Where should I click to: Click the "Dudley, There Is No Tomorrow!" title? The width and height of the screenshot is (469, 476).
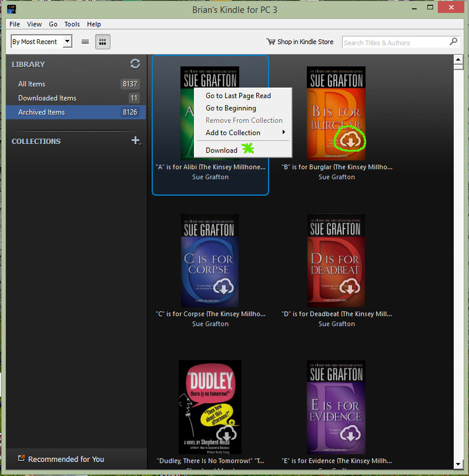point(210,461)
